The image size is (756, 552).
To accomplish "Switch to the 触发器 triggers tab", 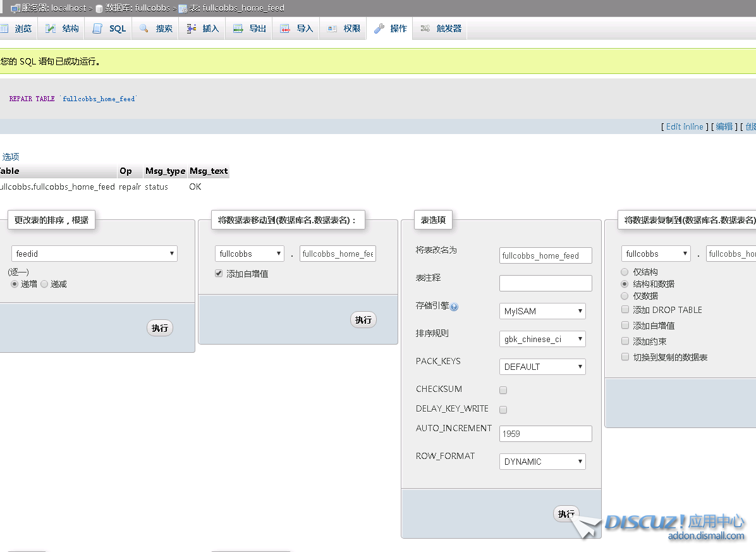I will [441, 28].
